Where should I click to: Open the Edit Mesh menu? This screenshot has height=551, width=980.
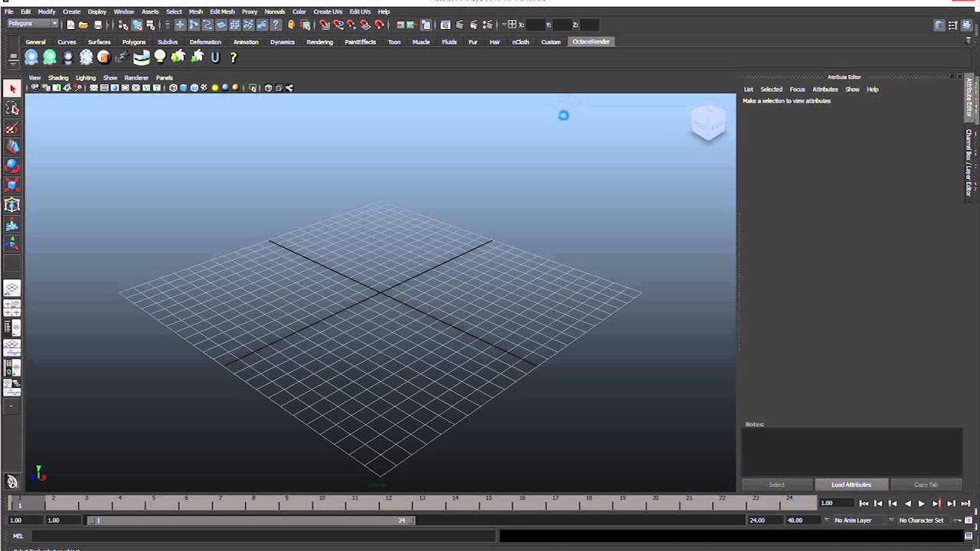pyautogui.click(x=222, y=11)
